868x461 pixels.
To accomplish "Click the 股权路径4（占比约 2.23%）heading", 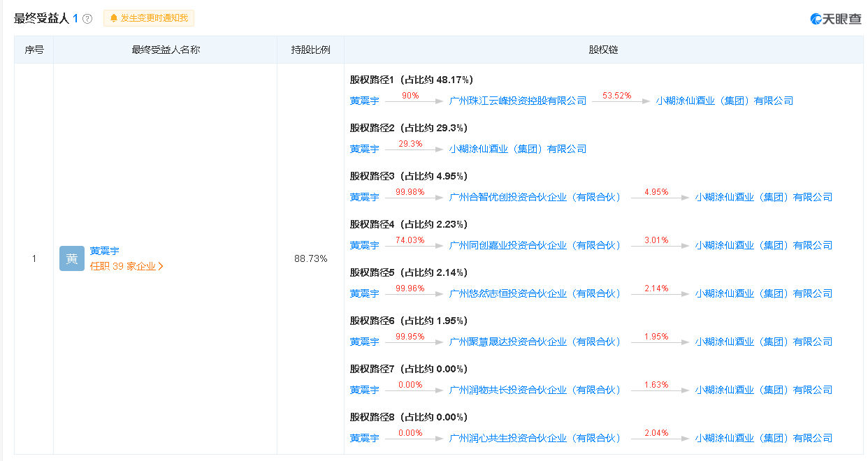I will pos(409,224).
